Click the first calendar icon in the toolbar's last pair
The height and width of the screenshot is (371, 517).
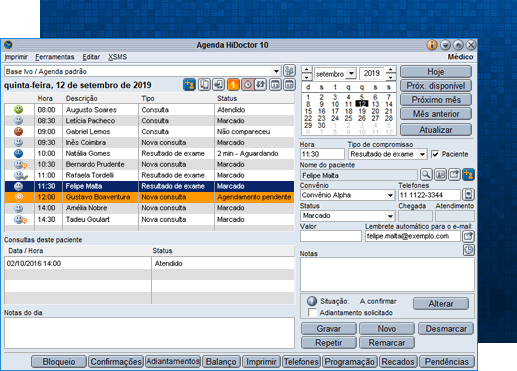(275, 85)
